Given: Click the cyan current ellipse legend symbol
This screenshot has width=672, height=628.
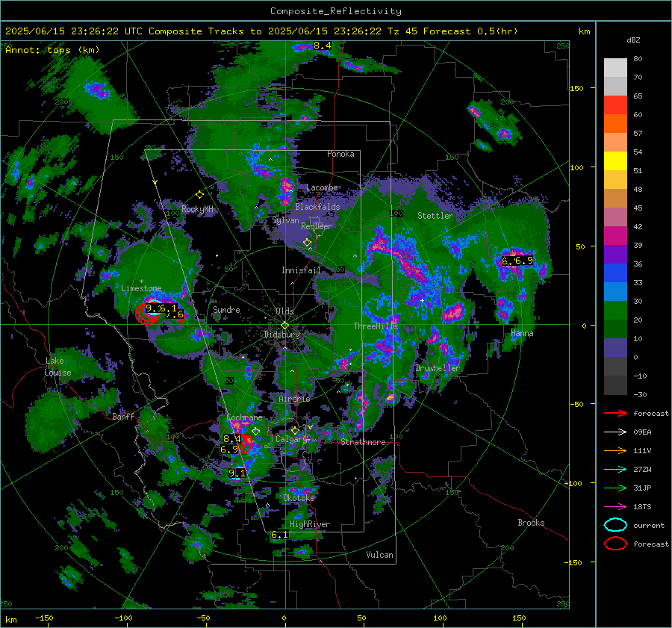Looking at the screenshot, I should coord(615,525).
